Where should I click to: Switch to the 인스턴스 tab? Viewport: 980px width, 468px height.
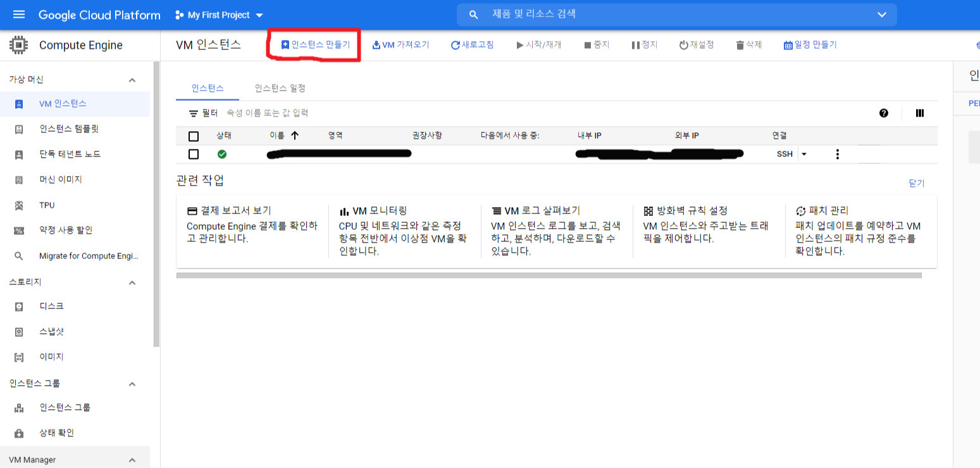coord(208,88)
